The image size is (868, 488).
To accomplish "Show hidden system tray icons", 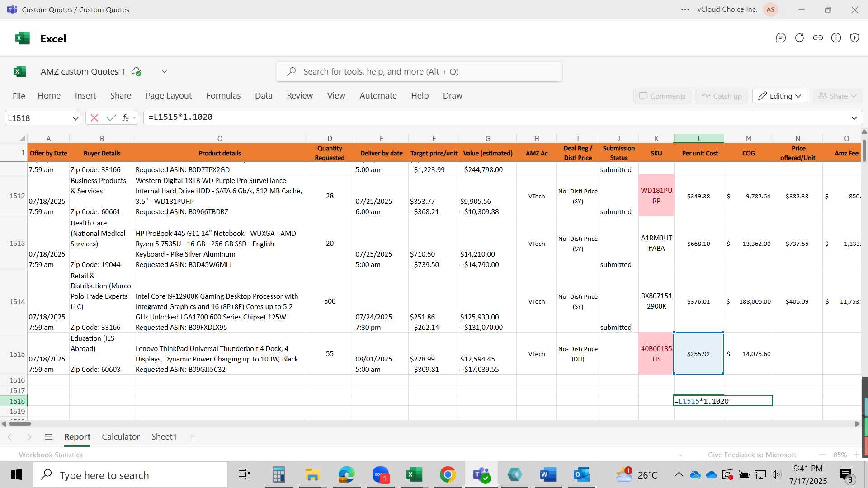I will (x=679, y=474).
